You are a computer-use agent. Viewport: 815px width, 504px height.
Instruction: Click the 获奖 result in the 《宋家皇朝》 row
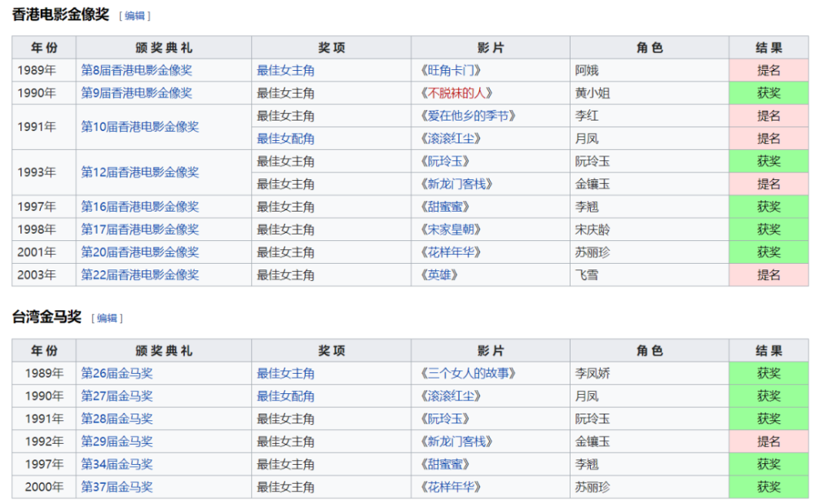(x=769, y=230)
